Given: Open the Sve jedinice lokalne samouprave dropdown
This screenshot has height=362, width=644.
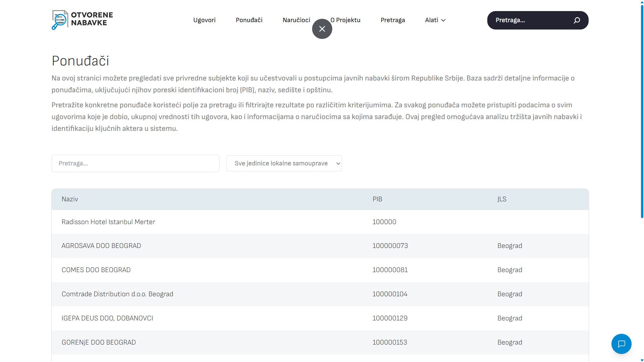Looking at the screenshot, I should click(284, 163).
